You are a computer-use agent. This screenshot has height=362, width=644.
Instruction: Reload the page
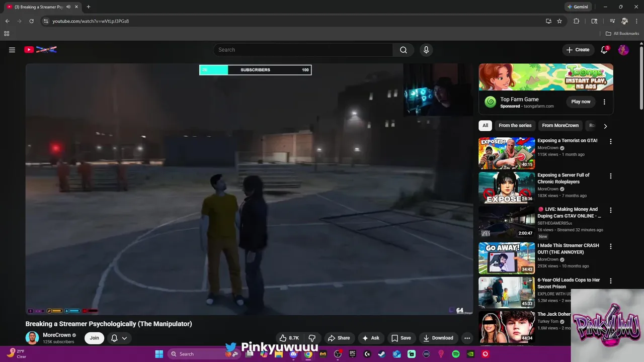click(x=31, y=21)
